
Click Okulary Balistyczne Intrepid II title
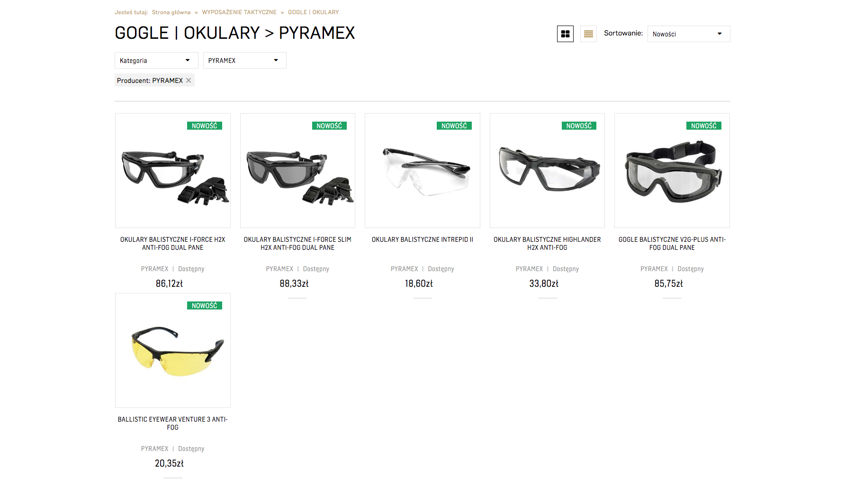pos(423,239)
